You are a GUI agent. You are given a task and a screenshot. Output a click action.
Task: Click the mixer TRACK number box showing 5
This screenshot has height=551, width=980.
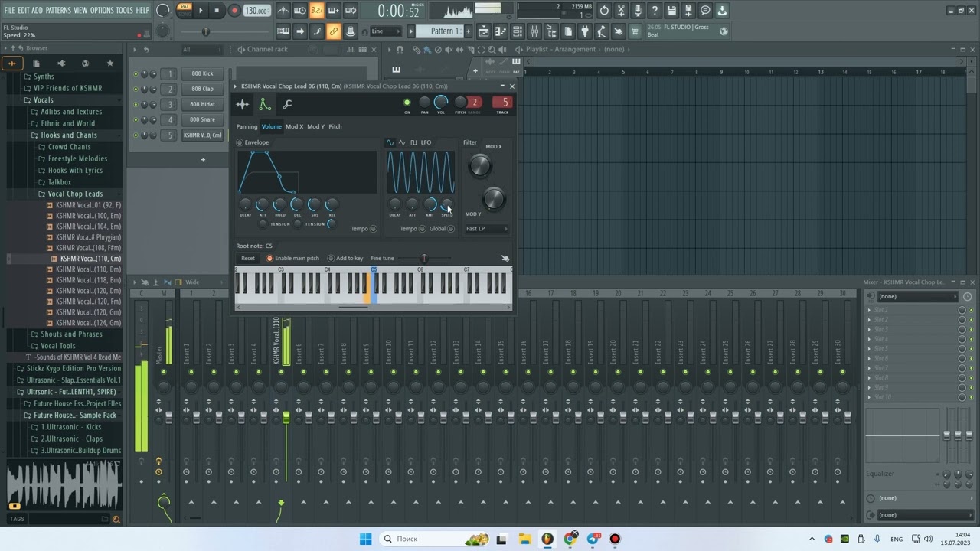502,103
